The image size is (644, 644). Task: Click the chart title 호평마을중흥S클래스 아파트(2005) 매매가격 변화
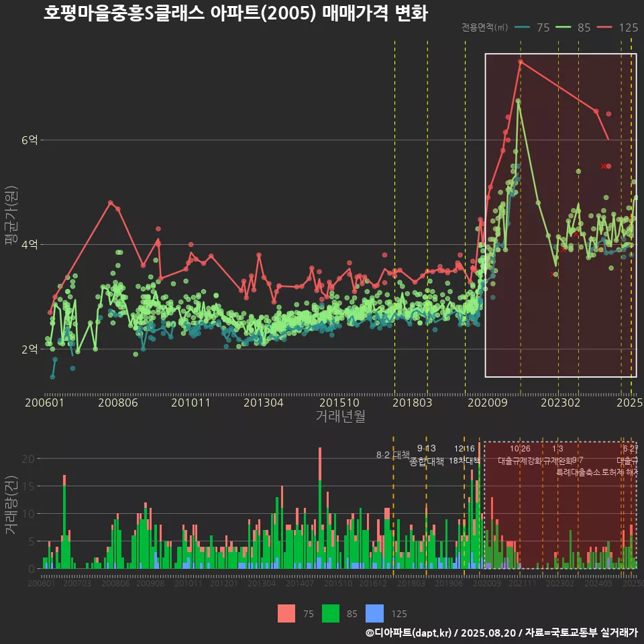pyautogui.click(x=235, y=13)
